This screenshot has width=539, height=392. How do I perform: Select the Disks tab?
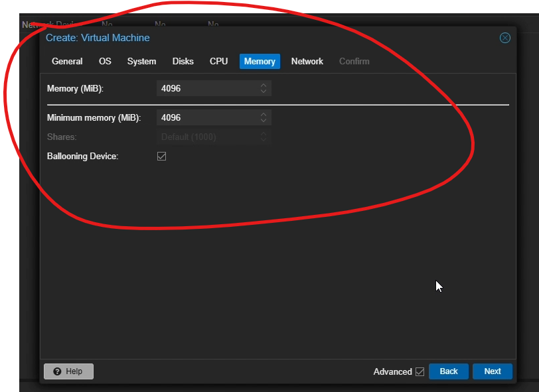183,62
